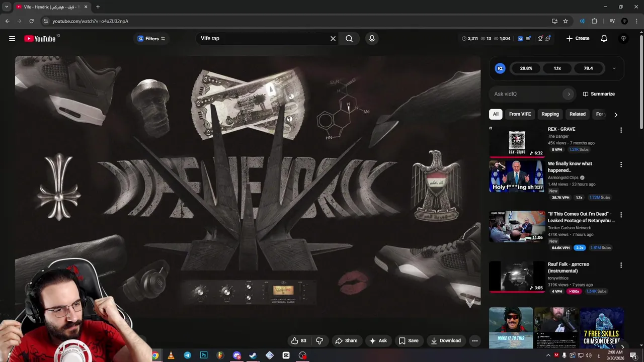Open the vidIQ chat bubble icon in header
Image resolution: width=644 pixels, height=362 pixels.
[x=548, y=39]
